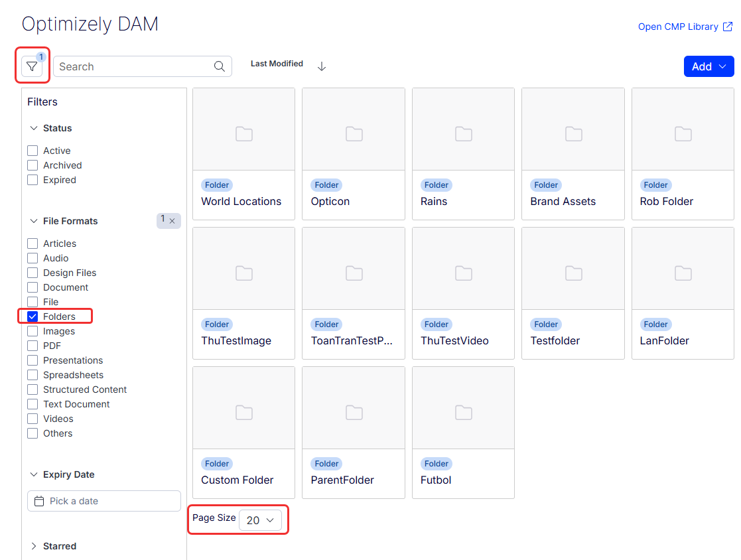Check the Expired status checkbox
Image resolution: width=741 pixels, height=560 pixels.
(33, 180)
